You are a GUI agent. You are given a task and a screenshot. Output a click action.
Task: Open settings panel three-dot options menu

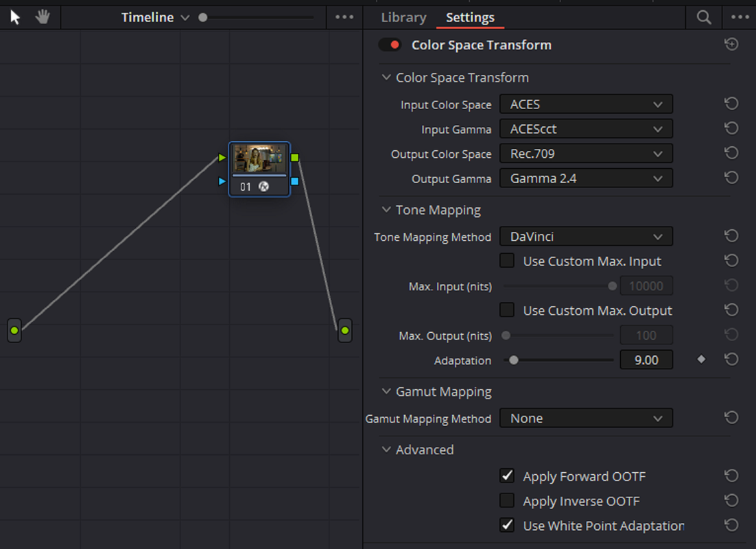740,17
